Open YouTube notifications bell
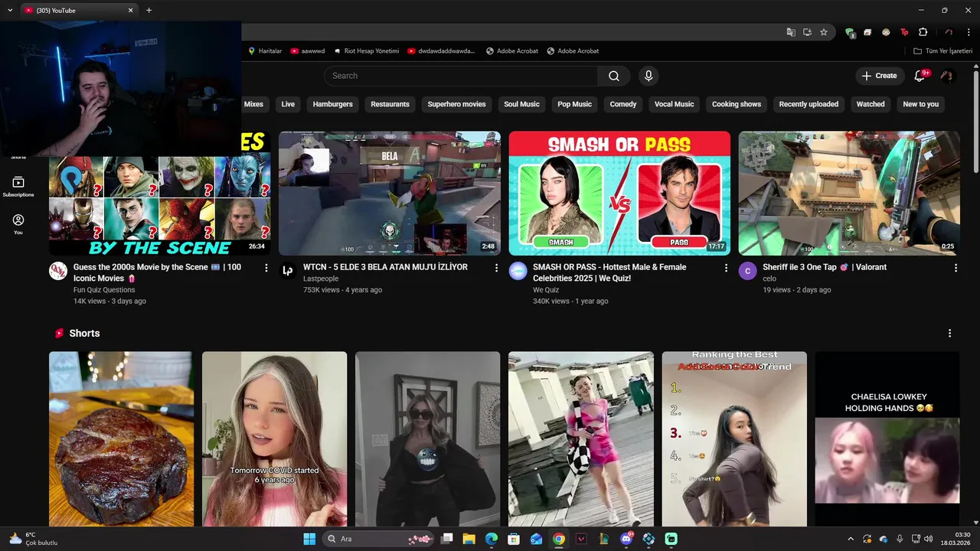This screenshot has width=980, height=551. tap(920, 76)
